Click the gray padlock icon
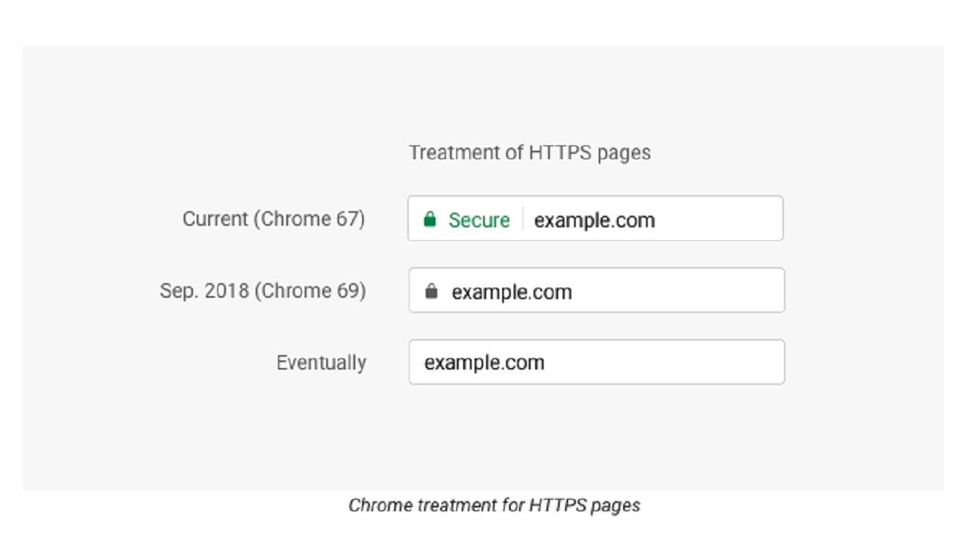The height and width of the screenshot is (551, 980). (431, 292)
